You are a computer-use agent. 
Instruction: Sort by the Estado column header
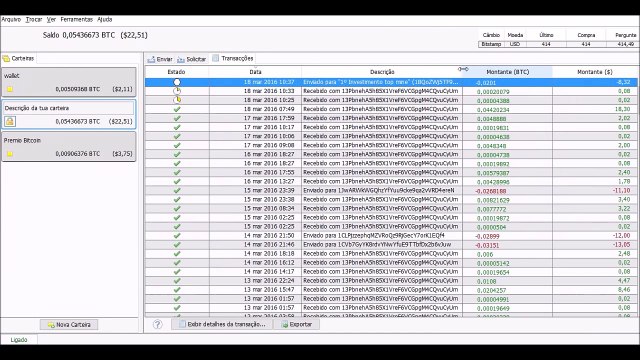click(177, 72)
